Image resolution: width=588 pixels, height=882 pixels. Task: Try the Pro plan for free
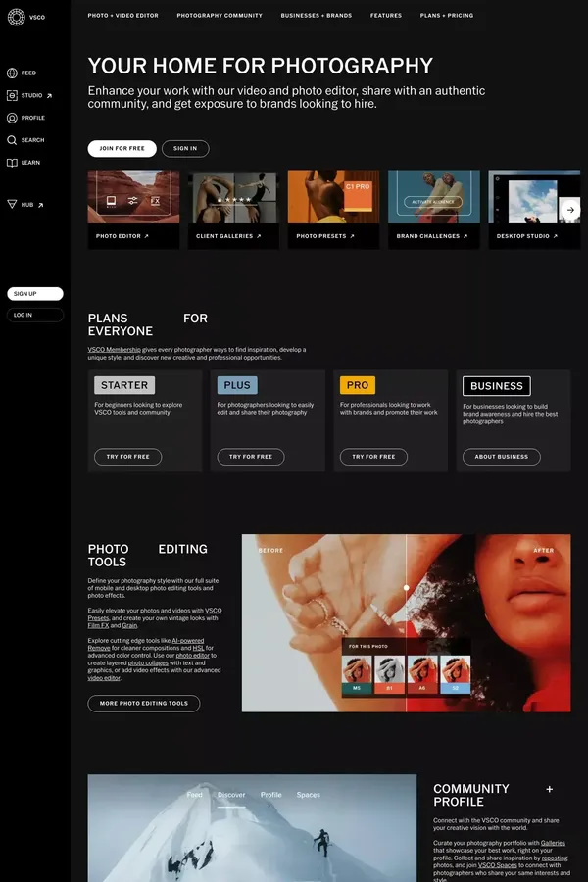[x=373, y=457]
